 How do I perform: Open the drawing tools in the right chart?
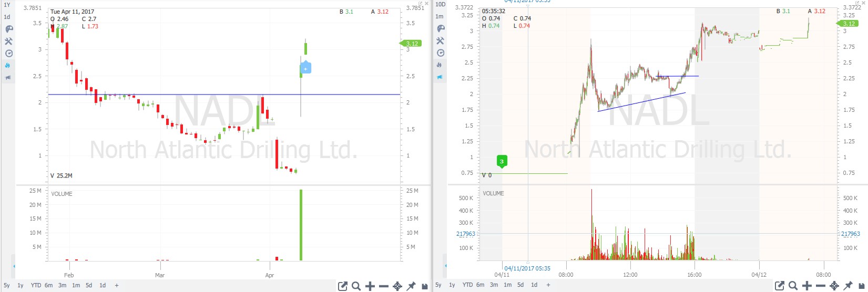click(x=441, y=41)
